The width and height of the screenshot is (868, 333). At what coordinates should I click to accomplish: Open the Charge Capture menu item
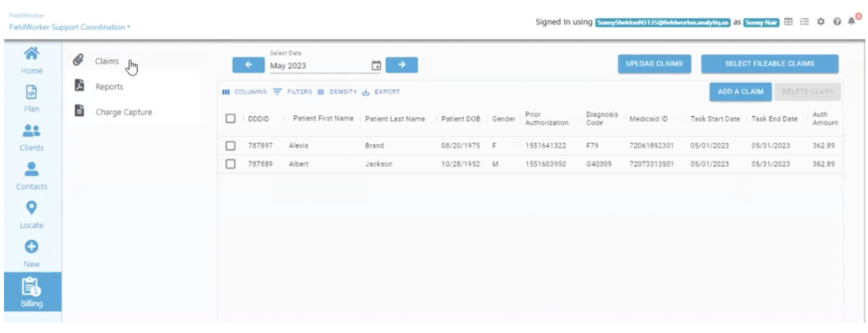[123, 112]
